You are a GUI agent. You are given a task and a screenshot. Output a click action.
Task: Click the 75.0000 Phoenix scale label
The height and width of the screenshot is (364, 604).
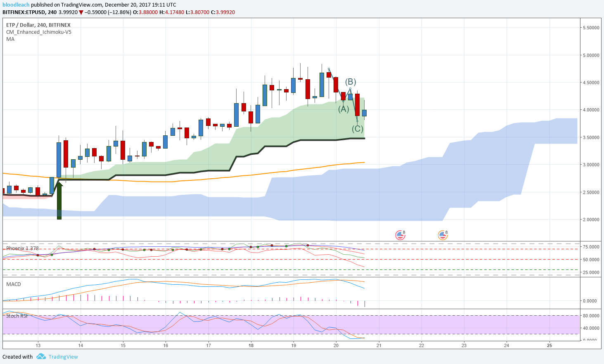(x=591, y=247)
